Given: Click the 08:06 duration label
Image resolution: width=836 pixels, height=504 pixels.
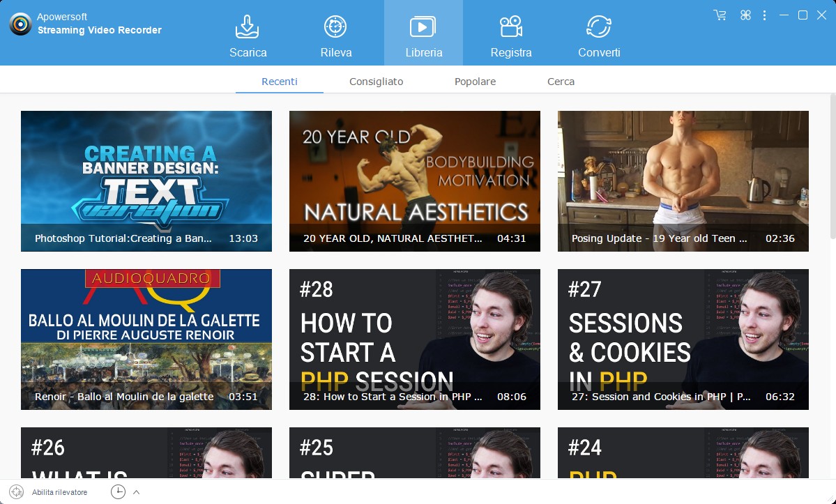Looking at the screenshot, I should [x=511, y=397].
